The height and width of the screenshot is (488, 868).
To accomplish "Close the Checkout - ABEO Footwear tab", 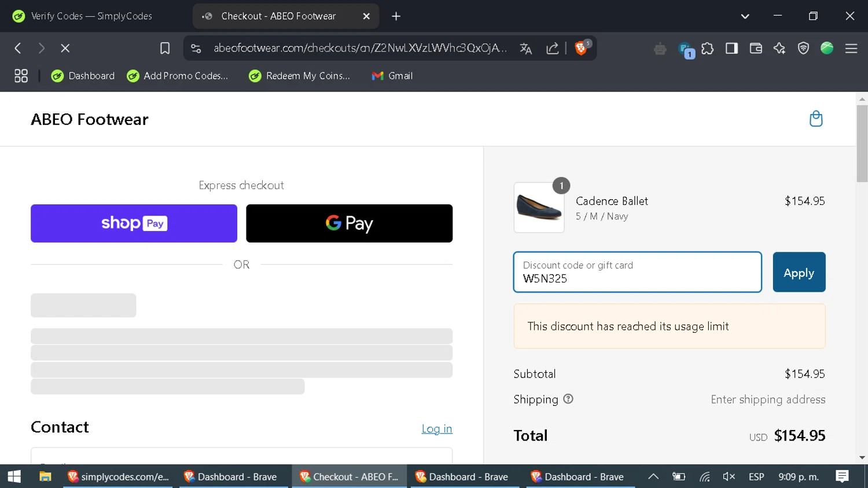I will 366,16.
